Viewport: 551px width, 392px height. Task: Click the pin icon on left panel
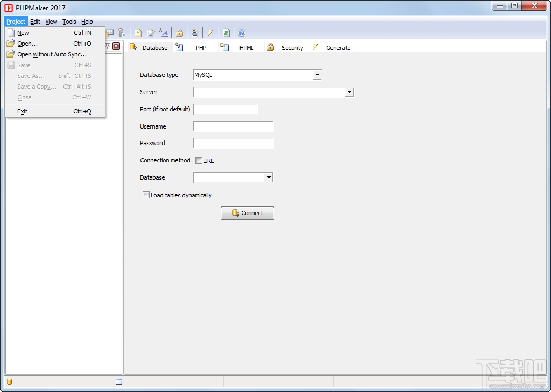tap(108, 46)
